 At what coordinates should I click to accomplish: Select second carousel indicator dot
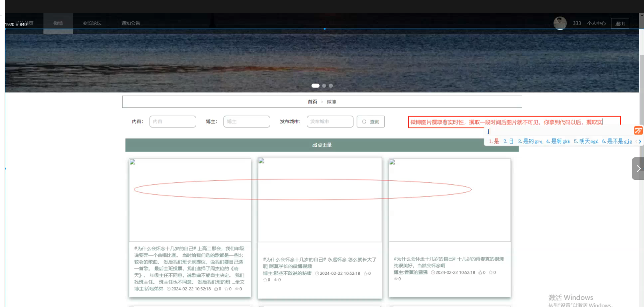tap(324, 85)
